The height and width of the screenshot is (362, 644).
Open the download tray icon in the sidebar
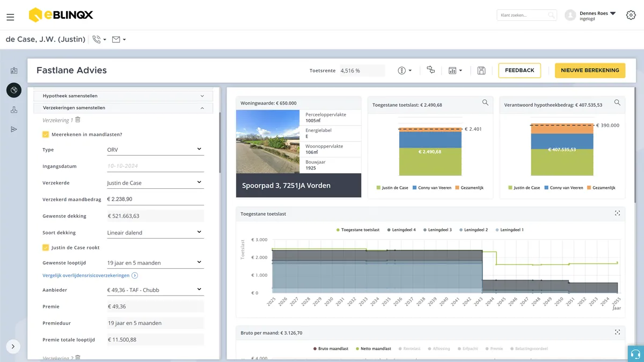(x=14, y=110)
